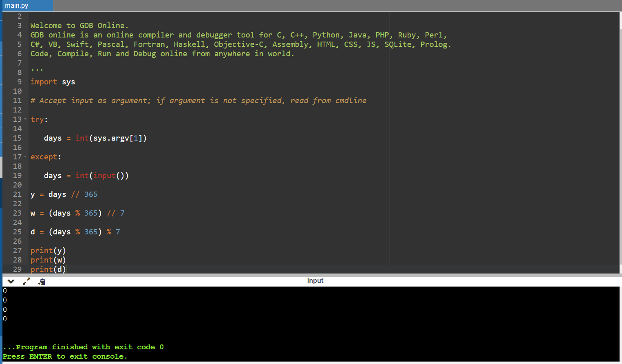Click the print(y) statement
The width and height of the screenshot is (622, 364).
(48, 251)
